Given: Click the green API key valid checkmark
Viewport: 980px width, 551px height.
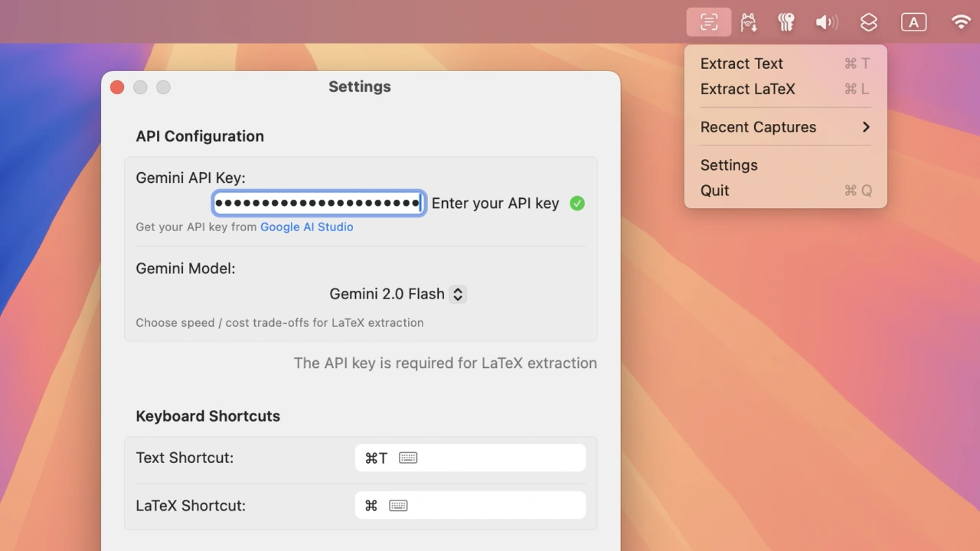Looking at the screenshot, I should [577, 204].
